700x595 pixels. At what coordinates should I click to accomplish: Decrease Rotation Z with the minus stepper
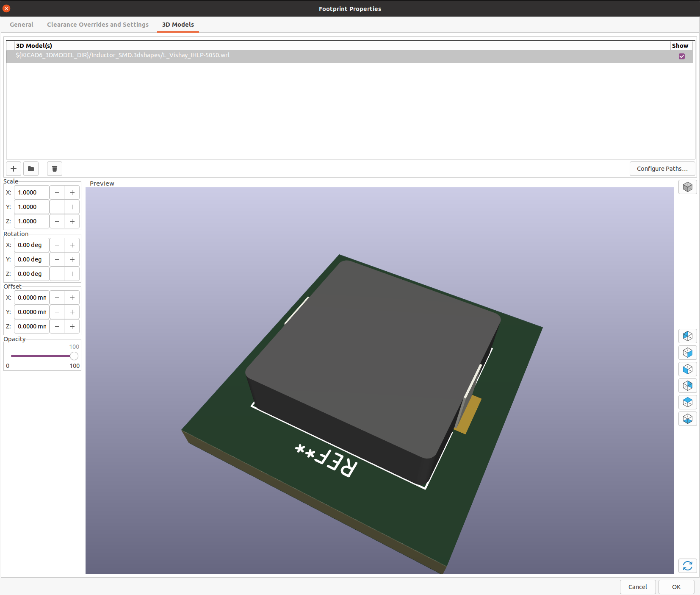[57, 274]
